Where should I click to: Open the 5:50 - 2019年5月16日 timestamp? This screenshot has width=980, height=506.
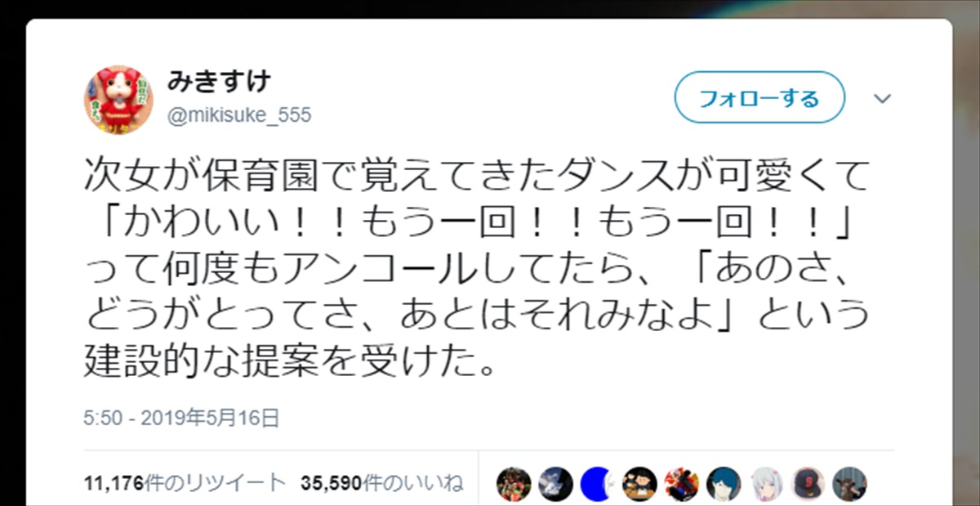pyautogui.click(x=182, y=419)
